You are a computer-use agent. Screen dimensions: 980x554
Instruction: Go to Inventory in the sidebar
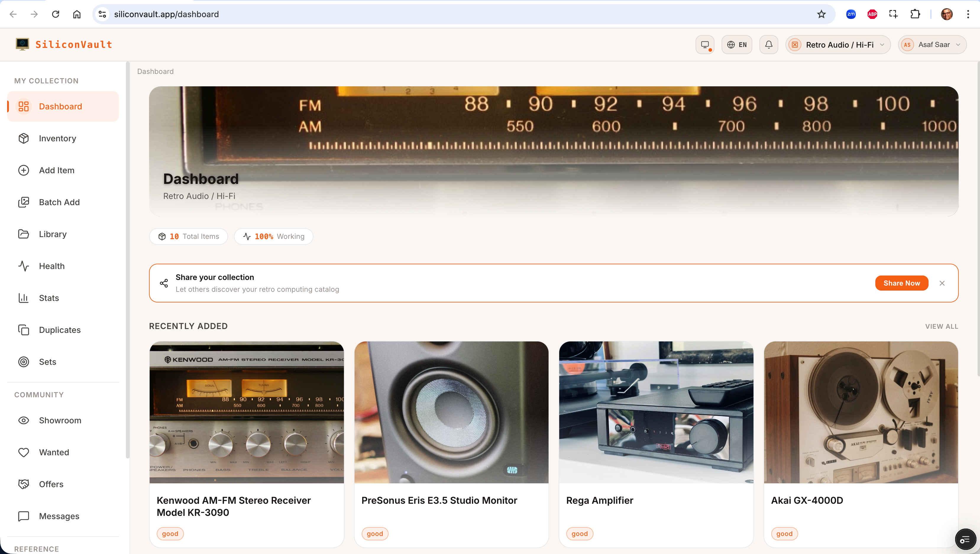[x=57, y=138]
